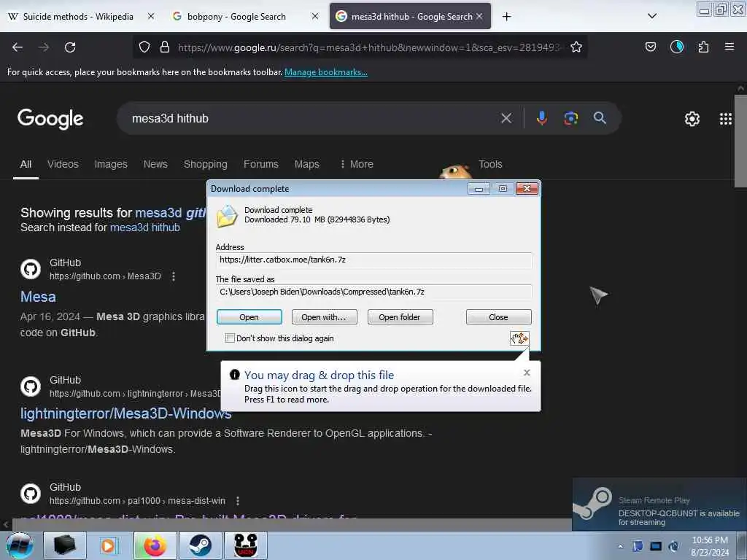Switch to Suicide methods Wikipedia tab

tap(78, 17)
